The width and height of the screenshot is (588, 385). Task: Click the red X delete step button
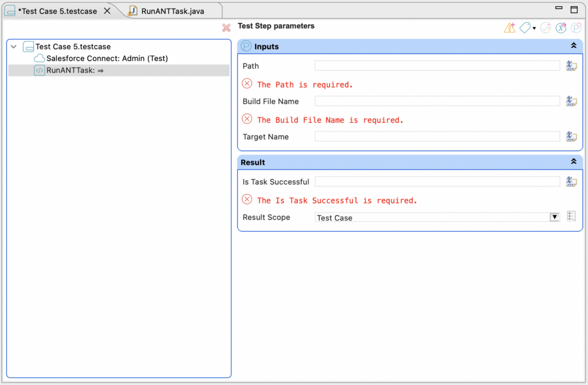(x=226, y=27)
